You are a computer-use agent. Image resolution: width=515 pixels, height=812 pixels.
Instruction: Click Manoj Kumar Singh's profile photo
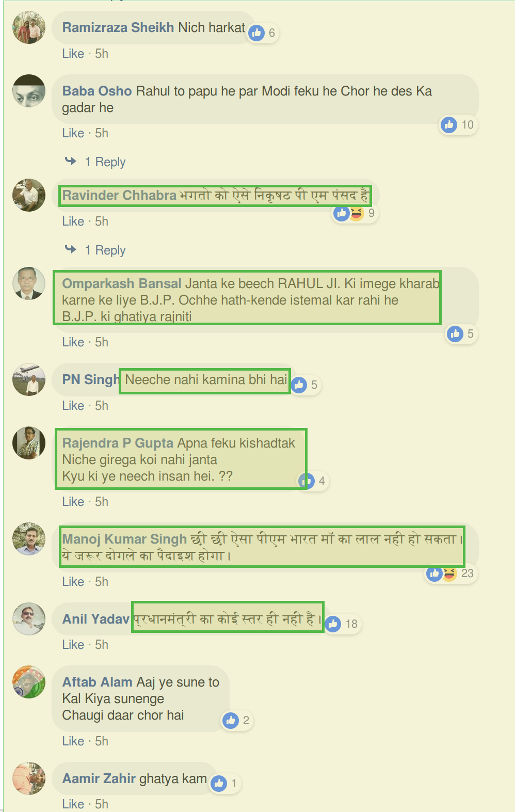click(x=29, y=539)
